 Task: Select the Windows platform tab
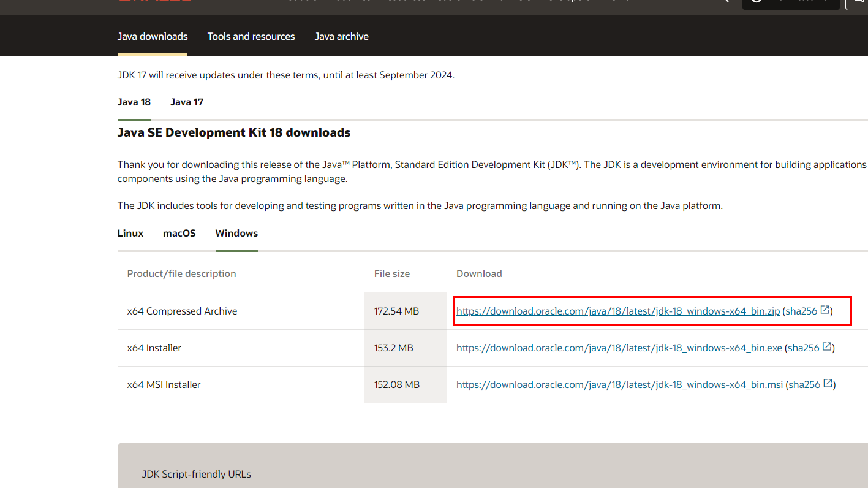pos(236,233)
